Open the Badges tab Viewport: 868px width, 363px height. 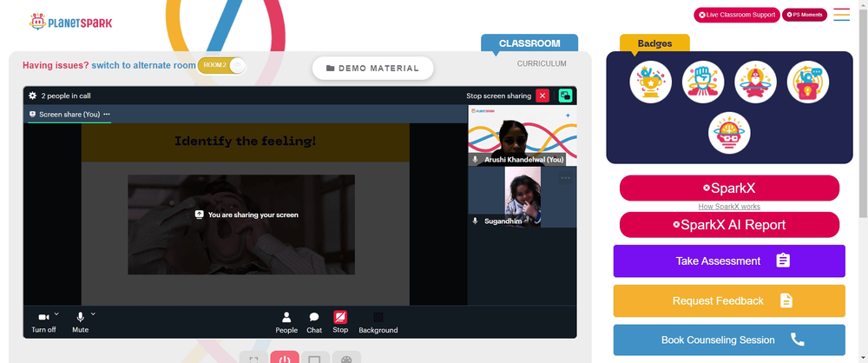coord(654,43)
